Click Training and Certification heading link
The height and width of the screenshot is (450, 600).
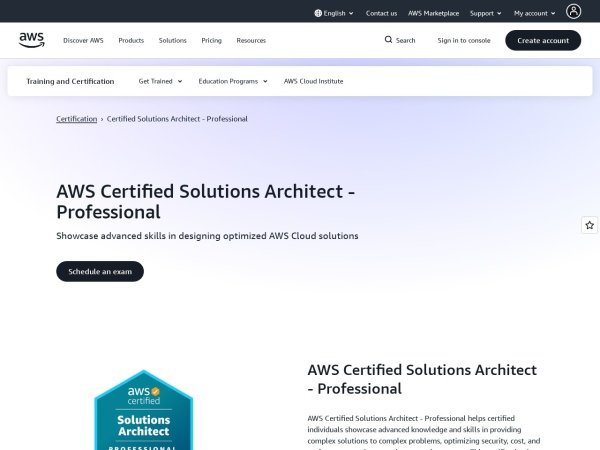(70, 81)
